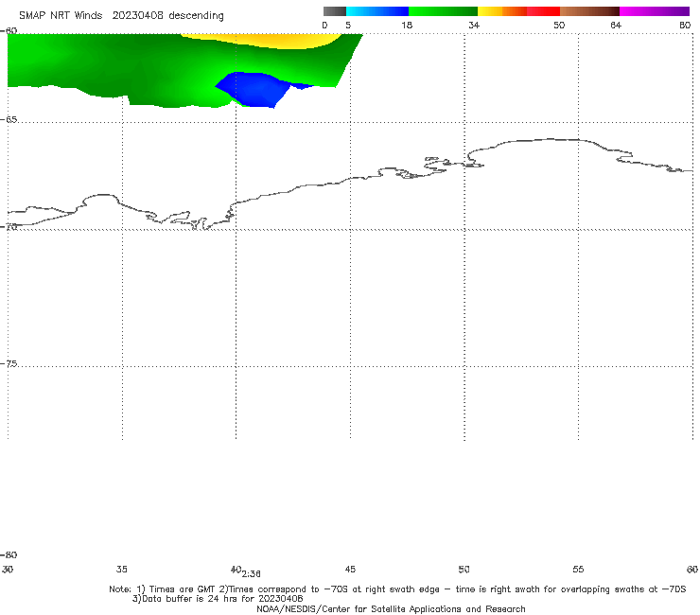700x615 pixels.
Task: Click the colorbar label '34'
Action: [x=474, y=26]
